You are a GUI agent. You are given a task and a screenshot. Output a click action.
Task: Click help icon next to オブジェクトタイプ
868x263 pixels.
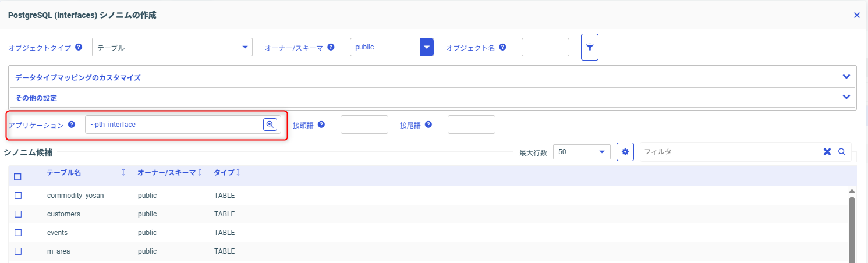click(x=79, y=47)
